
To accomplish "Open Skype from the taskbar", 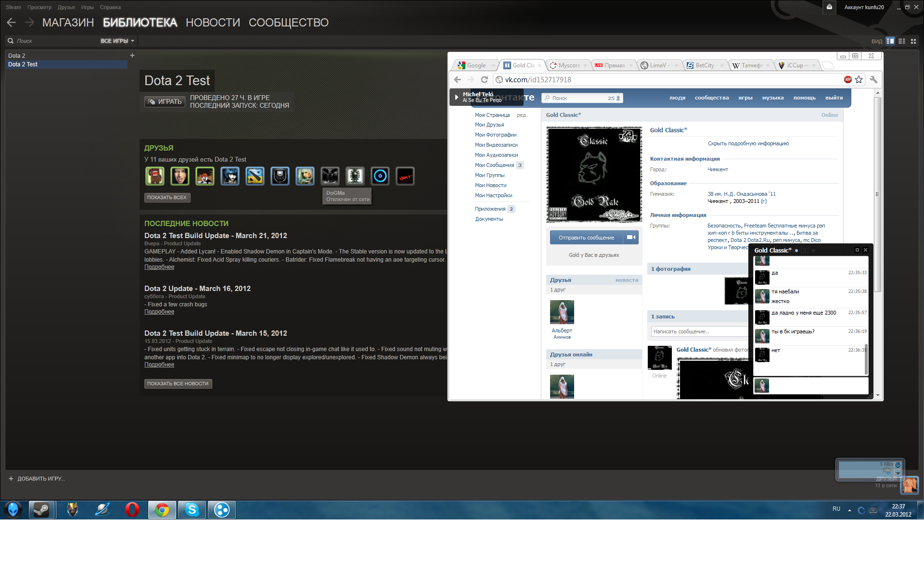I will coord(192,509).
